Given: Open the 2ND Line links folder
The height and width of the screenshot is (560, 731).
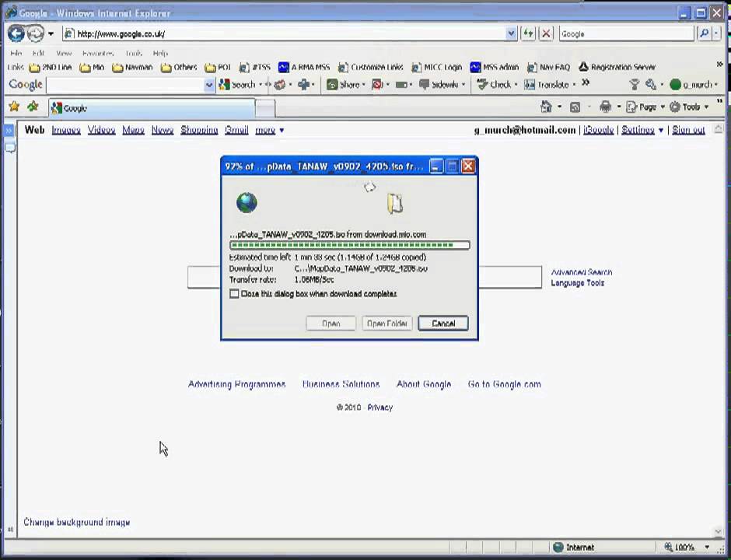Looking at the screenshot, I should (51, 68).
